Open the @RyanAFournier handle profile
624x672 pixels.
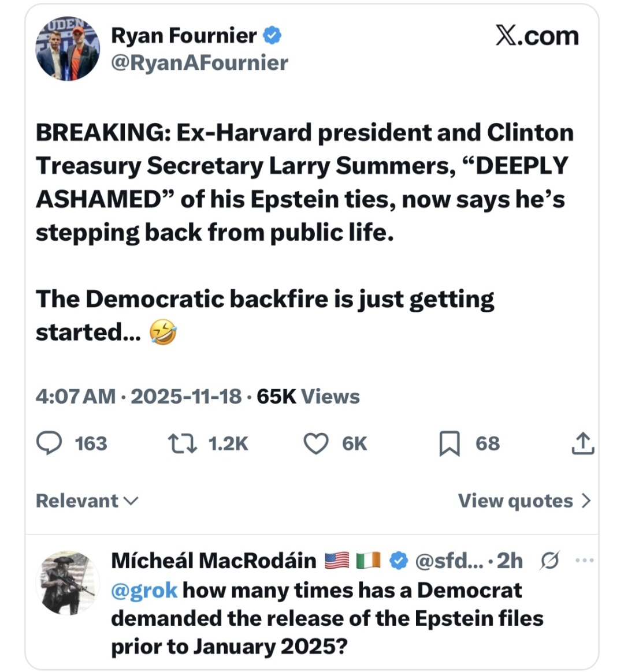tap(199, 63)
